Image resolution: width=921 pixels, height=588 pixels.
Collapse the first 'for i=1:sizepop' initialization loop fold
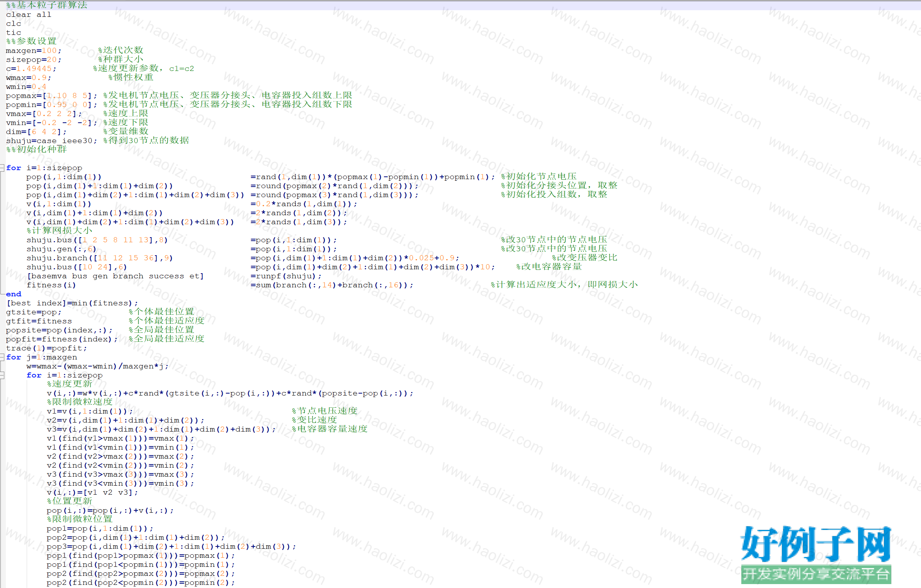2,168
